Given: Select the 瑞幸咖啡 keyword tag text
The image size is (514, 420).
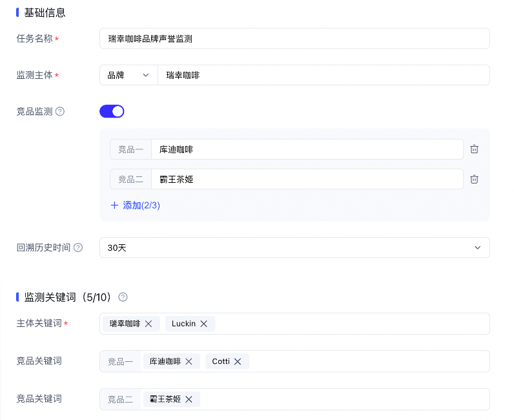Looking at the screenshot, I should point(125,324).
